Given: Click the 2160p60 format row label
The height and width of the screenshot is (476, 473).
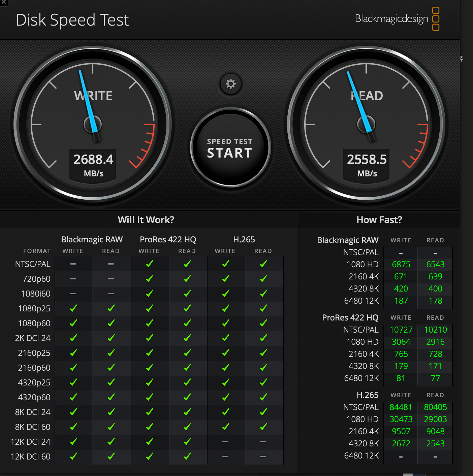Looking at the screenshot, I should (34, 368).
